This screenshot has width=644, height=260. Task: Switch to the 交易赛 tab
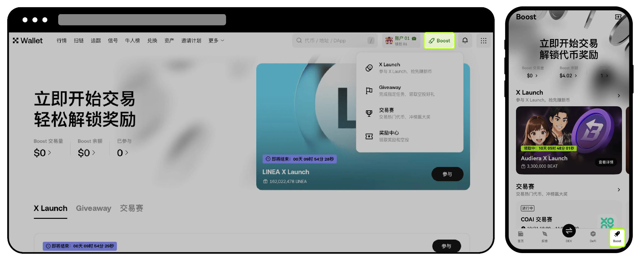pos(131,208)
